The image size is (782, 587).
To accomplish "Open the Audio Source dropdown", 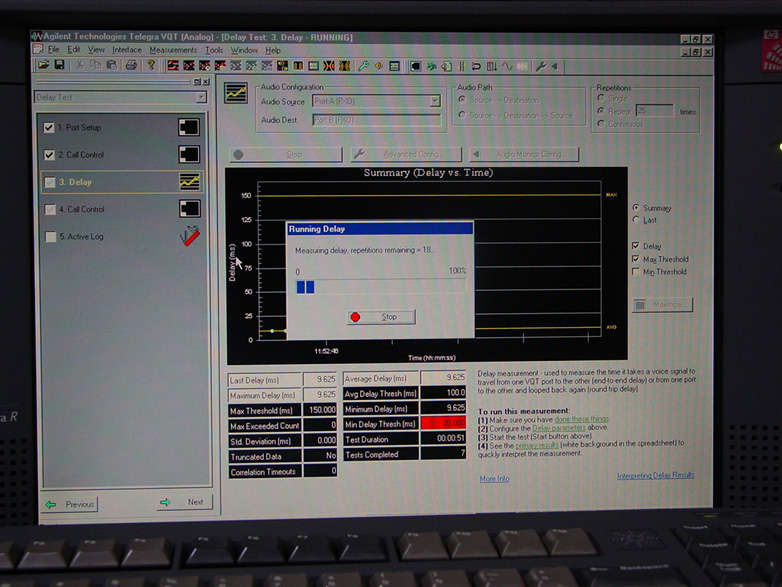I will (435, 101).
